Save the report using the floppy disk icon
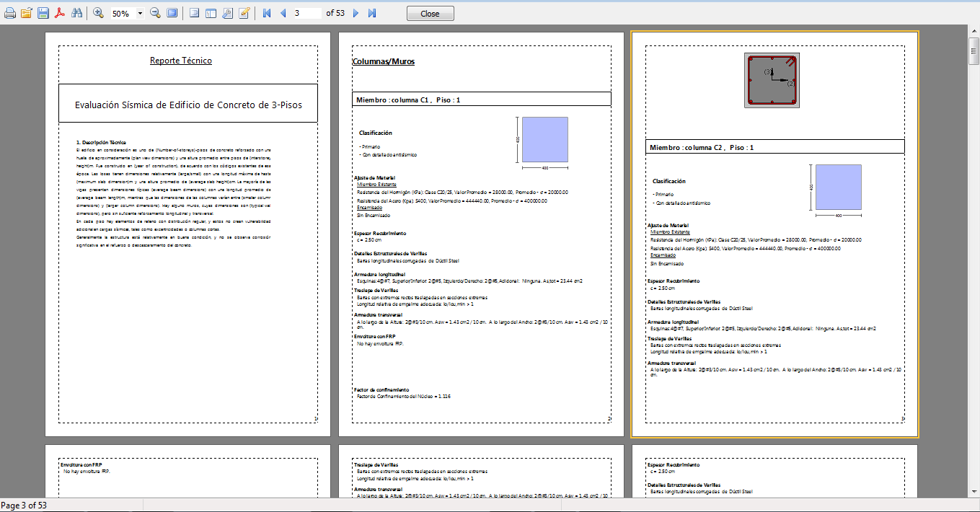The width and height of the screenshot is (980, 512). [43, 13]
